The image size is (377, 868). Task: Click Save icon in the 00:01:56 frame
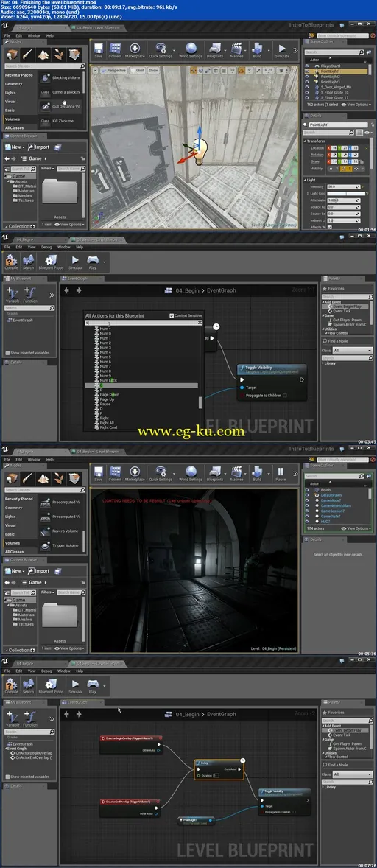pos(99,49)
